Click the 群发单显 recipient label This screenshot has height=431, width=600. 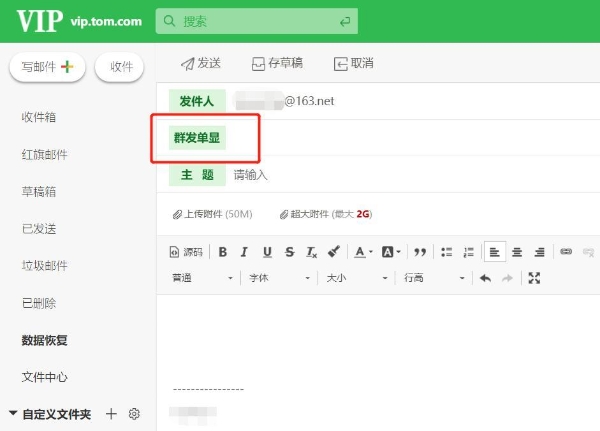pyautogui.click(x=197, y=137)
